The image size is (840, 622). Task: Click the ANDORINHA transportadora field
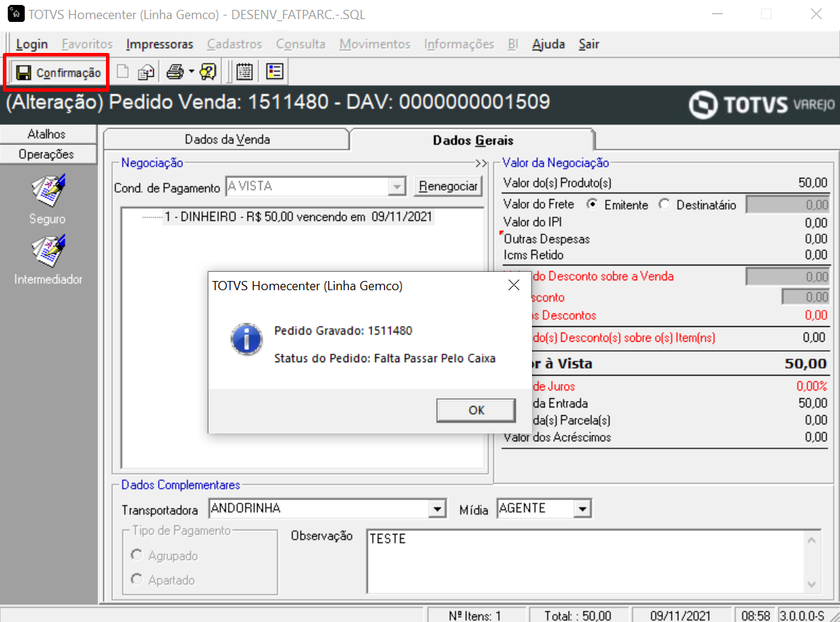click(x=319, y=508)
